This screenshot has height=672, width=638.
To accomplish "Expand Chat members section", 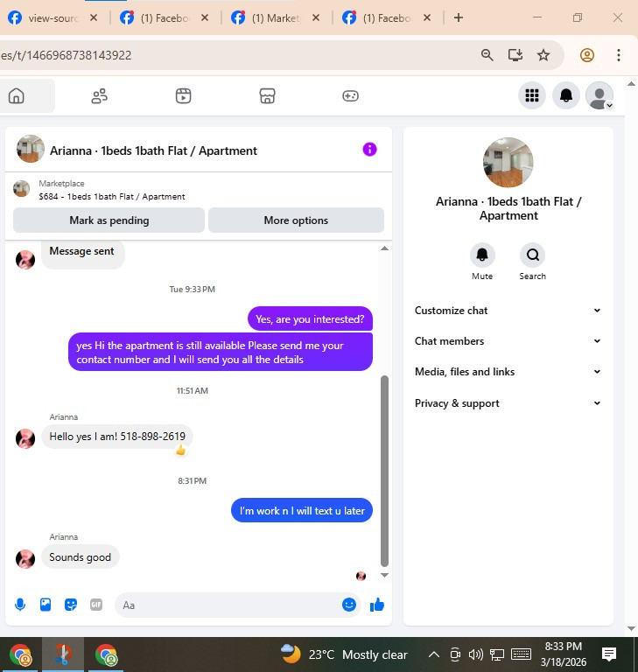I will coord(508,340).
